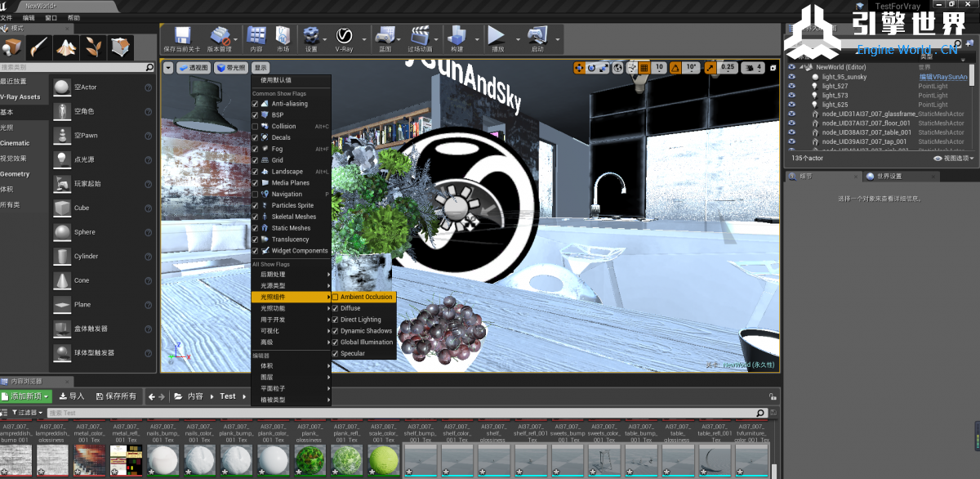This screenshot has height=479, width=980.
Task: Uncheck the Direct Lighting checkbox
Action: [336, 320]
